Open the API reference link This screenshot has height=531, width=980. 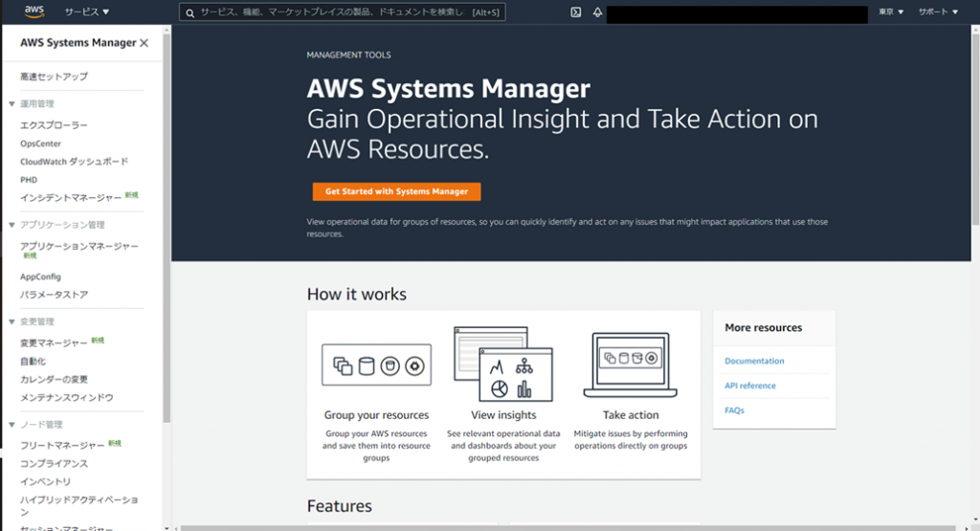click(750, 387)
